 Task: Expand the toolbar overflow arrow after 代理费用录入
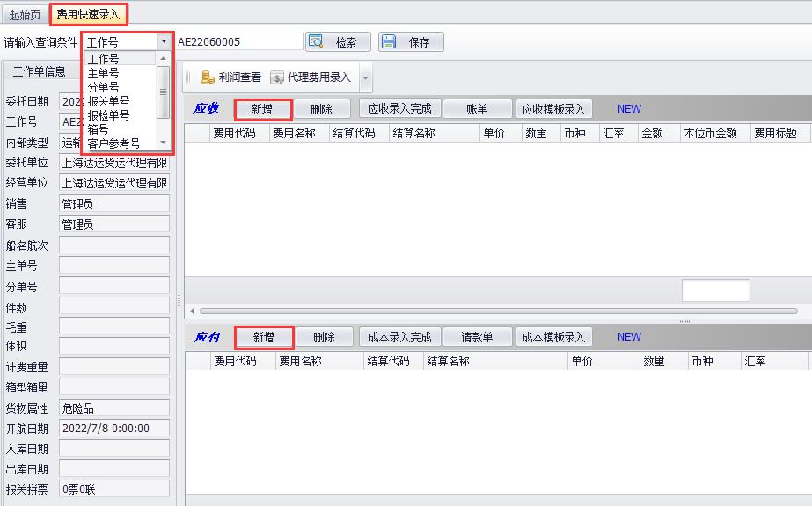(366, 78)
